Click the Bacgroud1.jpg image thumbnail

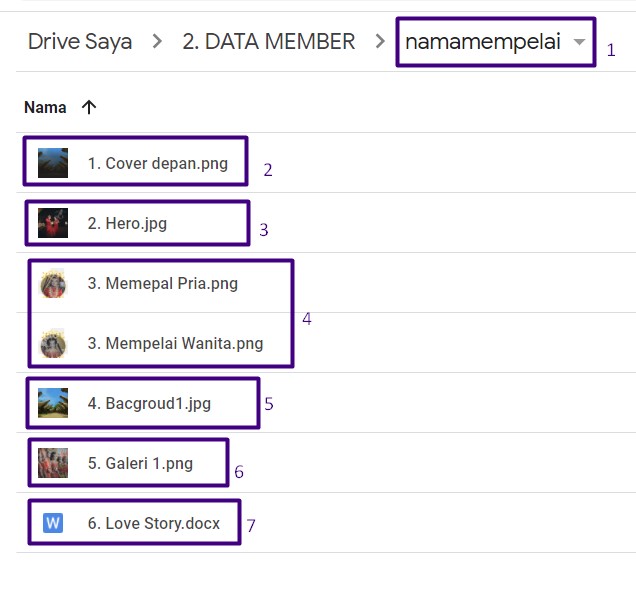point(53,403)
